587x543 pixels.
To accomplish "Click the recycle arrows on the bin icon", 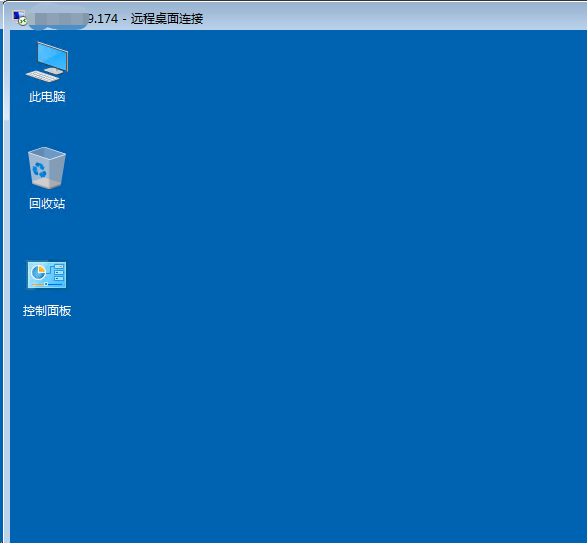I will 39,170.
